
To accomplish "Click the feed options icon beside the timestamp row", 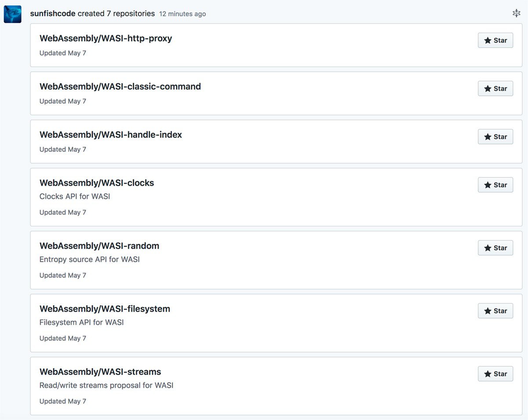I will click(x=517, y=14).
